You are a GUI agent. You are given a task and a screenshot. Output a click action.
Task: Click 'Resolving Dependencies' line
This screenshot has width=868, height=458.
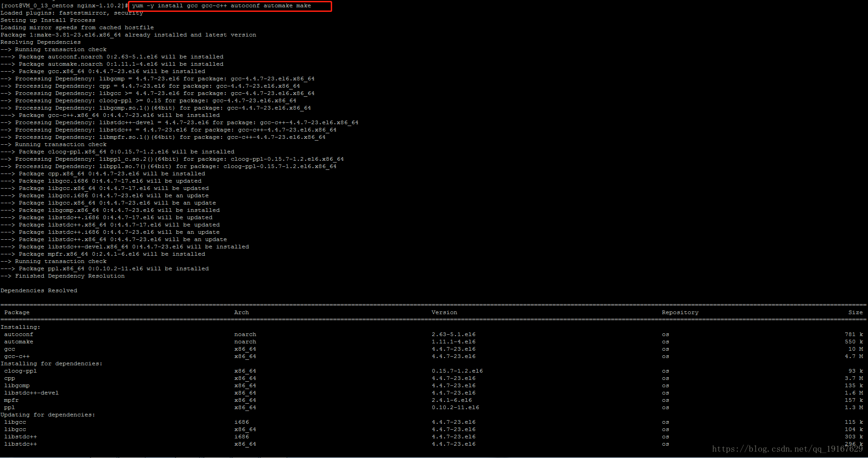(41, 42)
